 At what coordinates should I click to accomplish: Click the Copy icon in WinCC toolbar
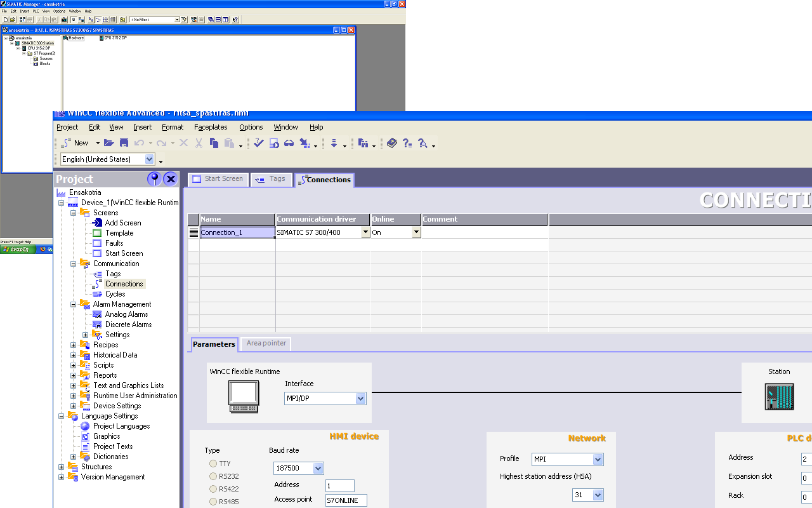pos(214,143)
